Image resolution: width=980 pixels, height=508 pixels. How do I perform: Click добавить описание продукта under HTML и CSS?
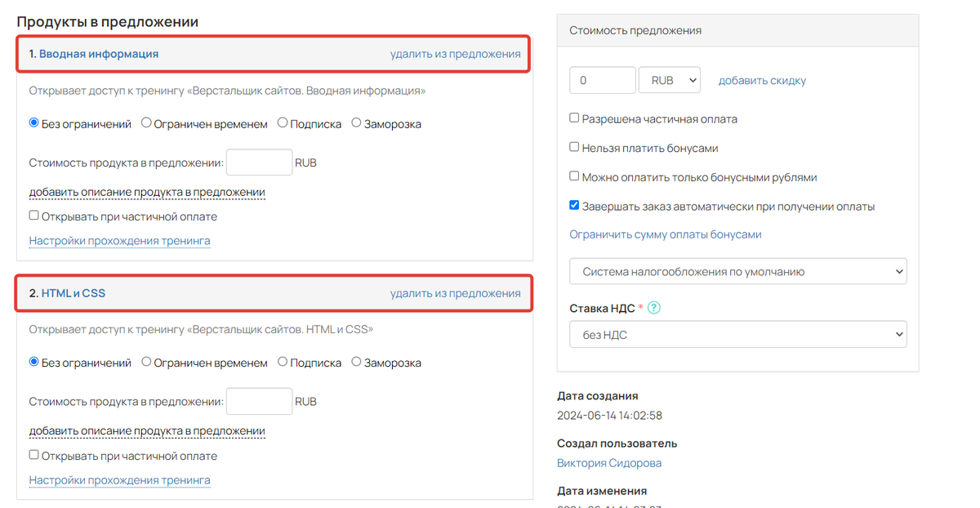click(147, 430)
